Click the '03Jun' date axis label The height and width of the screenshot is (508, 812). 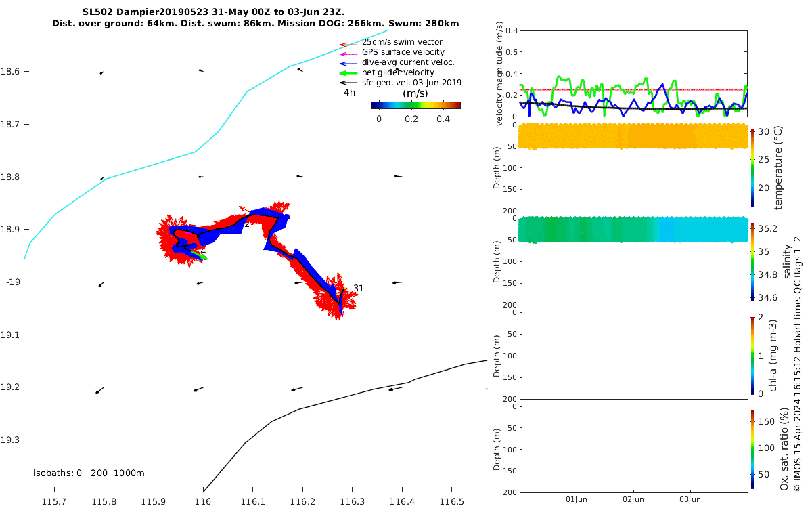(x=690, y=500)
